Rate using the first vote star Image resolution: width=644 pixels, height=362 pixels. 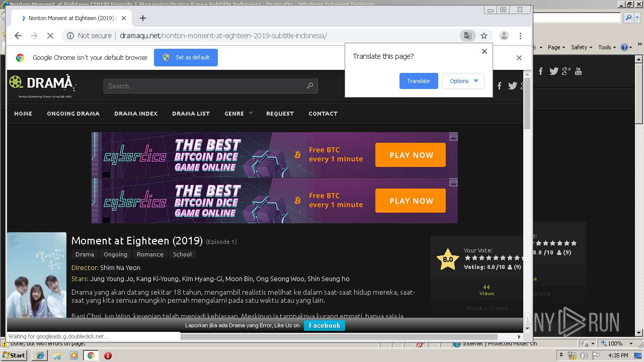(467, 258)
